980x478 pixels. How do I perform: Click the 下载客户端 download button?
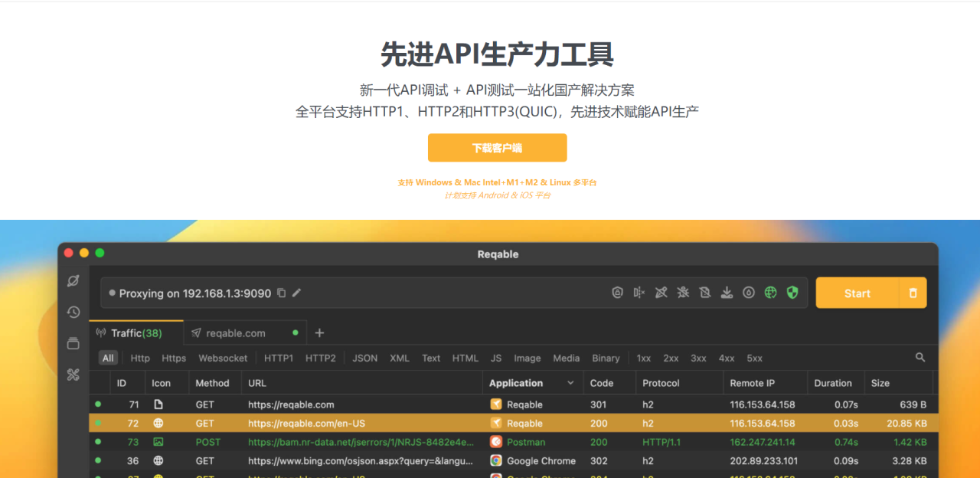[497, 148]
